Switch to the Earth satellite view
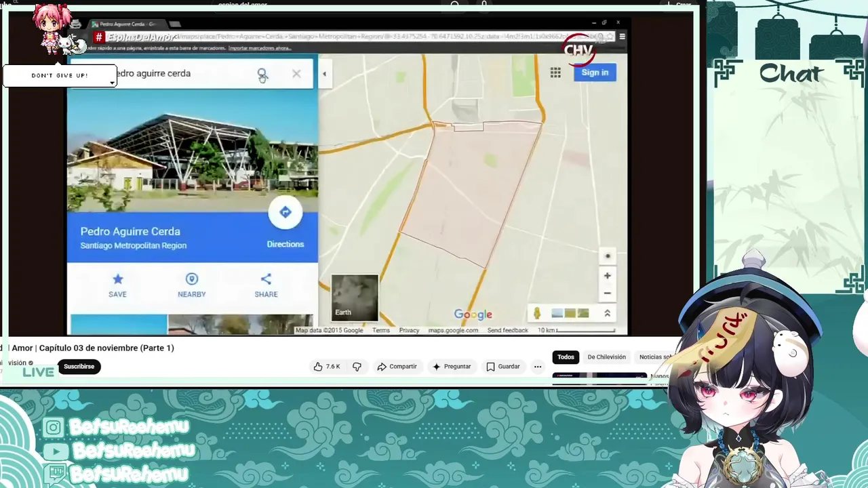The height and width of the screenshot is (488, 868). click(x=355, y=298)
